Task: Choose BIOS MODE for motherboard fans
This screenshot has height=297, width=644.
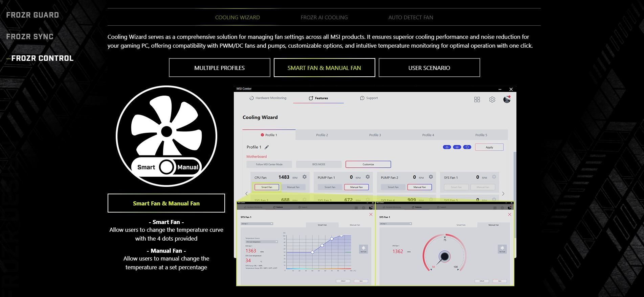Action: point(319,164)
